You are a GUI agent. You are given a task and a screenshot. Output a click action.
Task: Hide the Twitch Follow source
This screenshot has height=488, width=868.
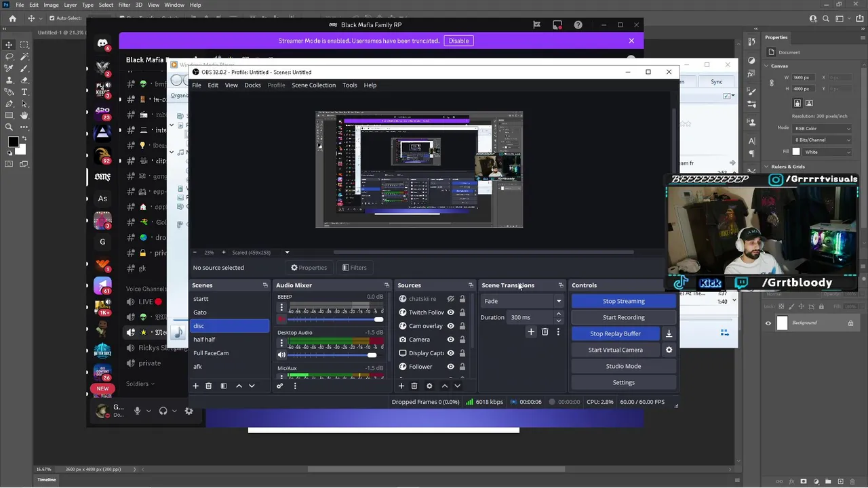(x=450, y=312)
